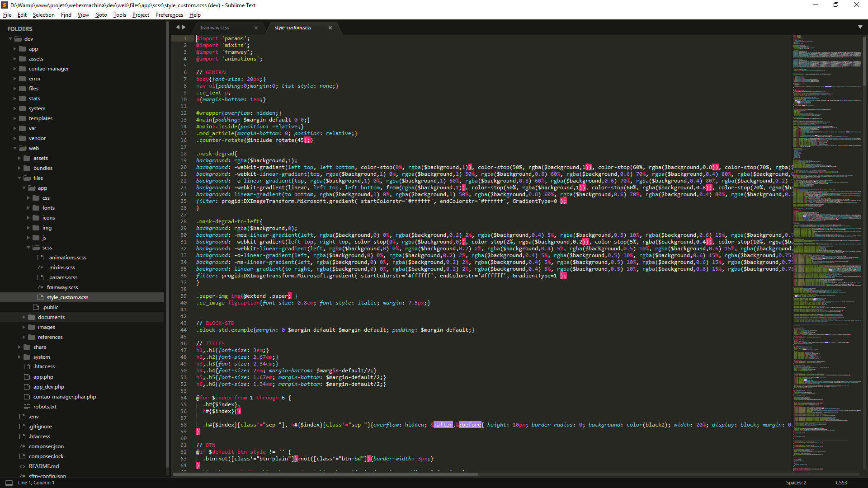
Task: Click the images folder icon
Action: click(x=32, y=327)
